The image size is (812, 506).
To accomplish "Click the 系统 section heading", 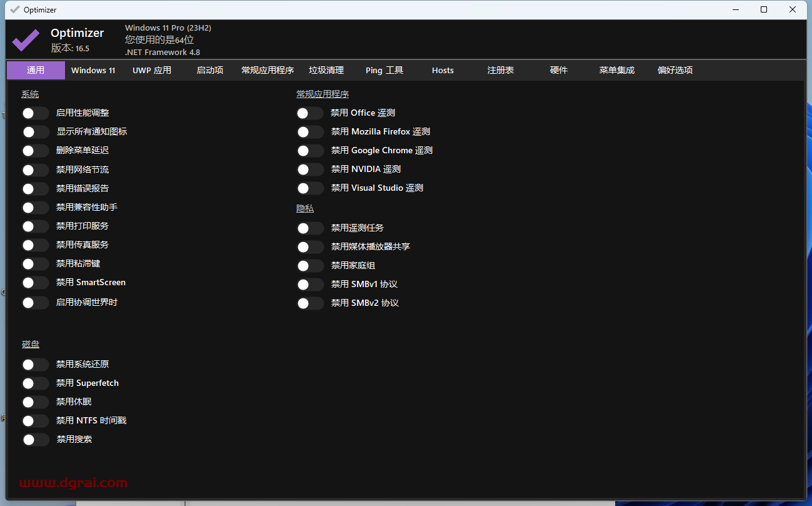I will pyautogui.click(x=30, y=94).
